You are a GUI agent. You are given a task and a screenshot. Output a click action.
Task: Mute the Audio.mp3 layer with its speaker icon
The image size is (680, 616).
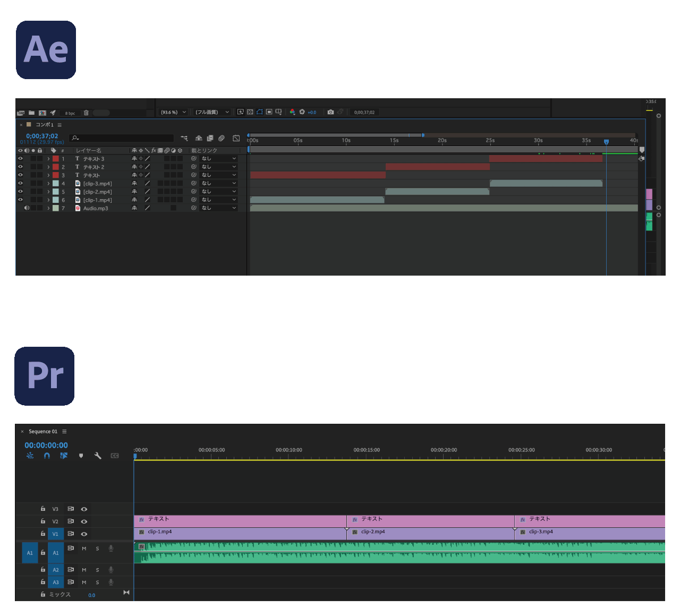(27, 208)
